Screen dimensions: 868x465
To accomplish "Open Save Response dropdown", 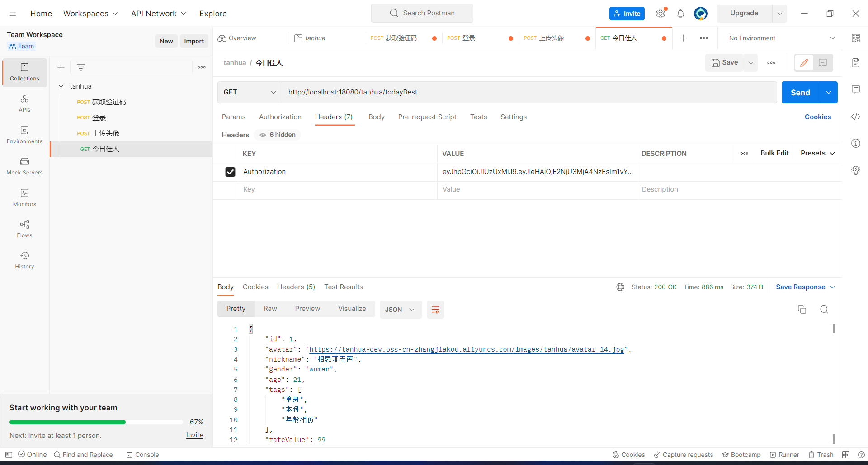I will pyautogui.click(x=805, y=287).
